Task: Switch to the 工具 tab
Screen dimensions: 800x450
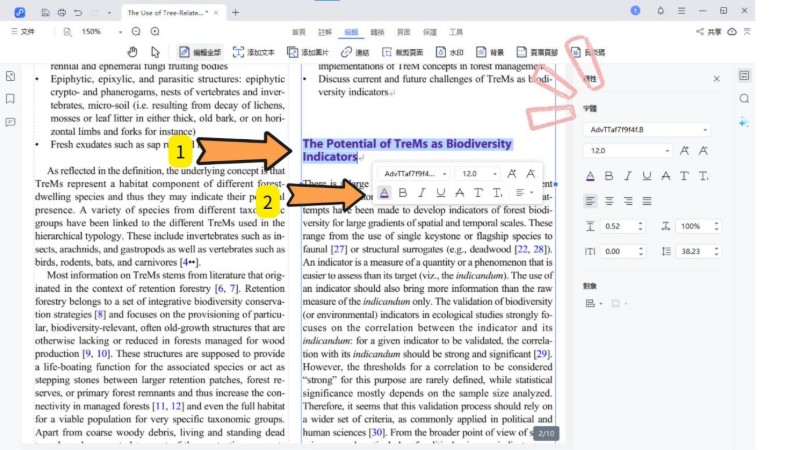Action: click(x=456, y=32)
